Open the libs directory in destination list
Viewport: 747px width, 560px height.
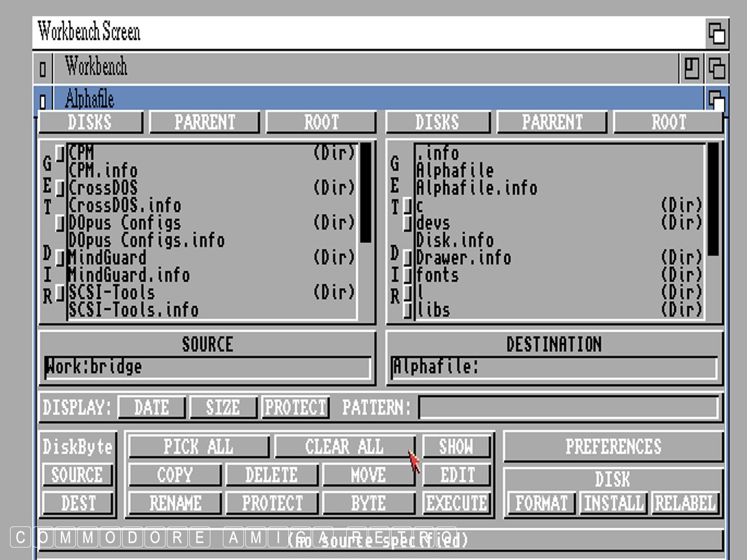(x=433, y=309)
